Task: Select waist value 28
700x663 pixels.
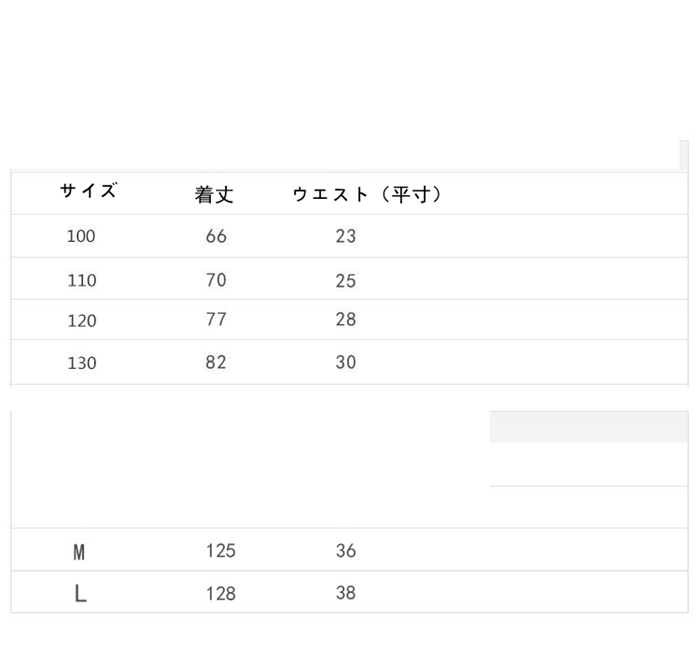Action: pos(346,320)
